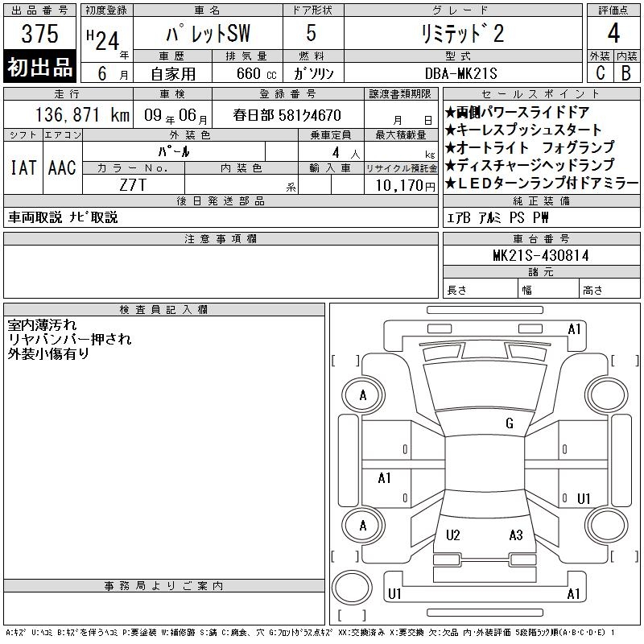
Task: Select vehicle history 自家用
Action: point(173,74)
